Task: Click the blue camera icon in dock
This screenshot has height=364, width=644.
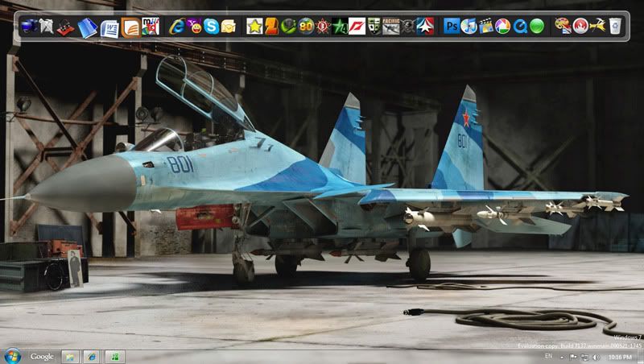Action: 30,27
